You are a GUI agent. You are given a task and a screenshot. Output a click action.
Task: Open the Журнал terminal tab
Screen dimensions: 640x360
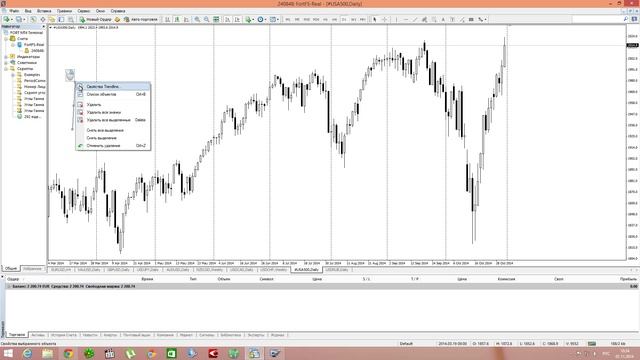click(277, 335)
